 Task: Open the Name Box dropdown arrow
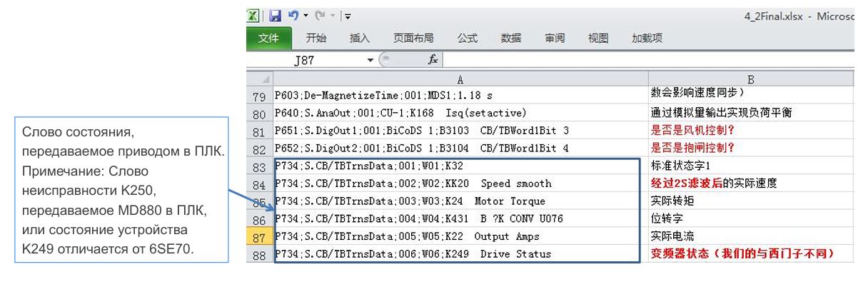click(370, 61)
